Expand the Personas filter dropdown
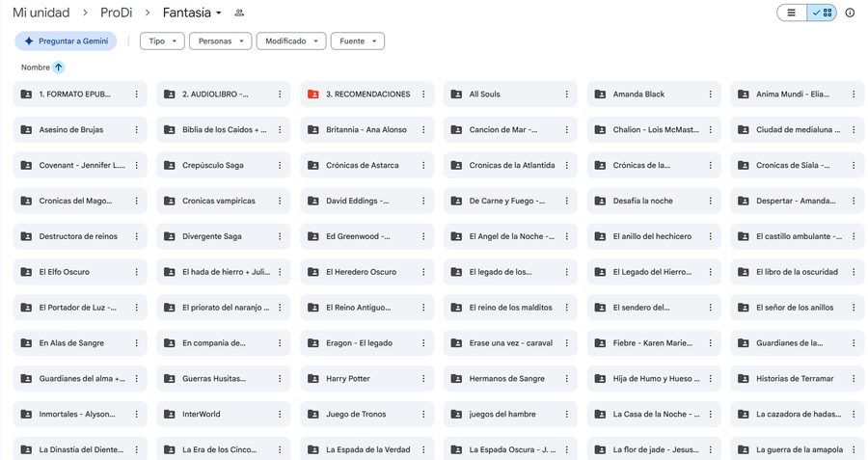Image resolution: width=868 pixels, height=460 pixels. (220, 41)
